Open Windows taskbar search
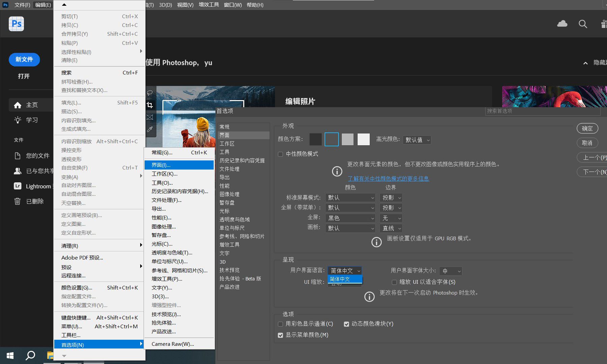 [30, 355]
